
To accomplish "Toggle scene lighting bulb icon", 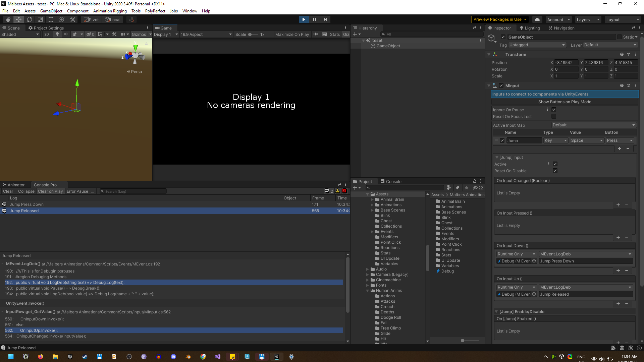I will point(57,34).
